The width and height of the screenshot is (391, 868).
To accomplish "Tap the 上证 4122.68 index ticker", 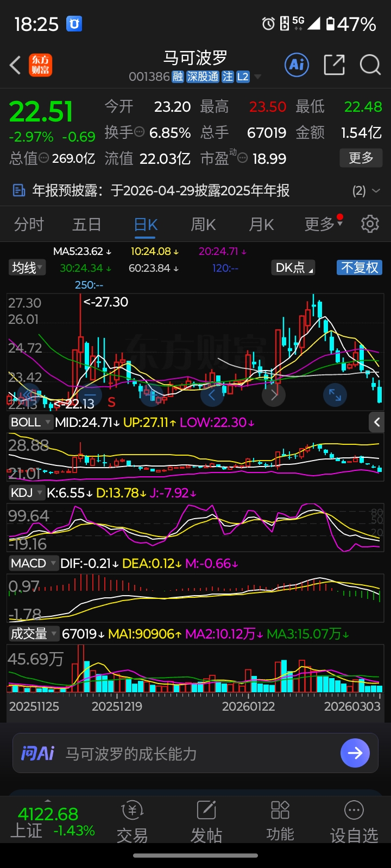I will point(53,822).
